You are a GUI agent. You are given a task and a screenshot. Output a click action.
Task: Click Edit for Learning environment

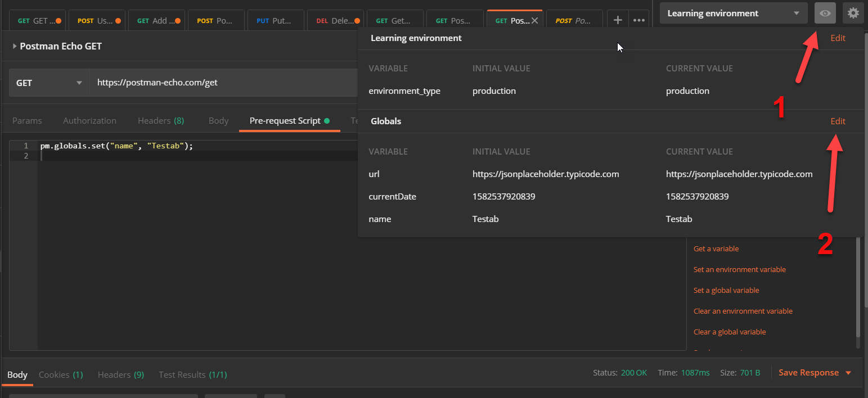[838, 38]
